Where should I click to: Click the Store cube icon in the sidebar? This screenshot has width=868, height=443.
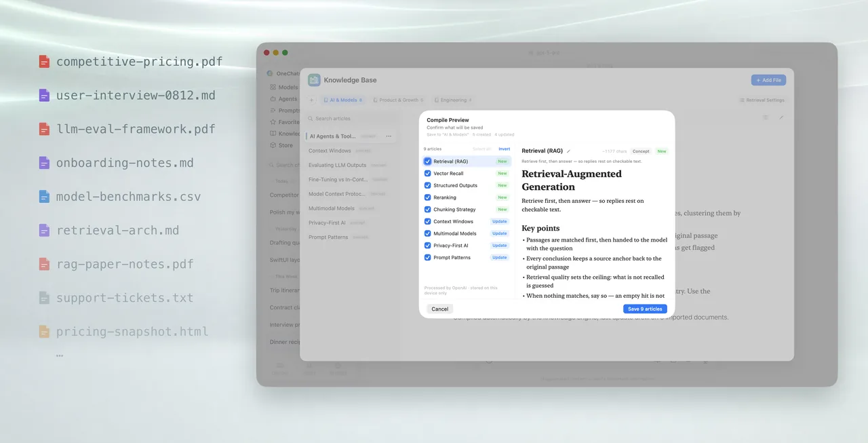click(273, 145)
